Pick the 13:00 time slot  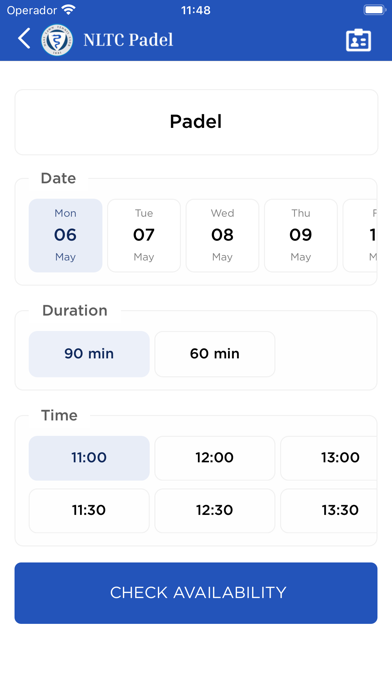pyautogui.click(x=329, y=458)
